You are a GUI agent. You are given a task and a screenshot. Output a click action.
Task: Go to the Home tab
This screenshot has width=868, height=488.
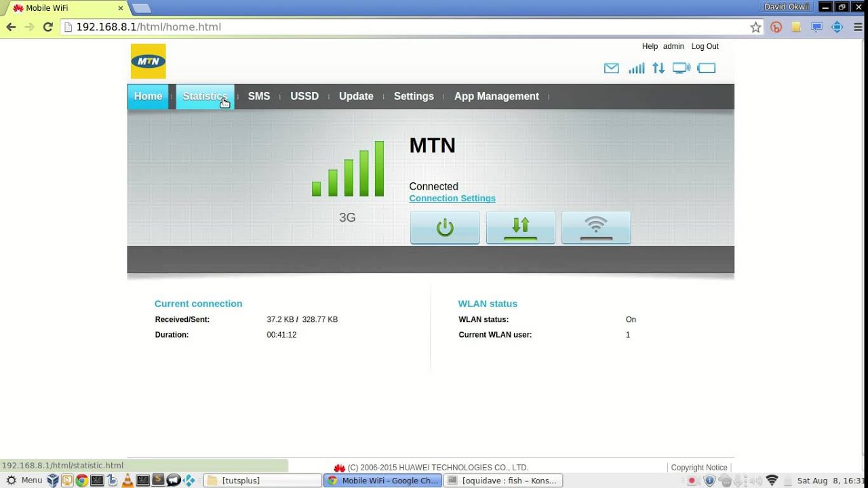148,96
